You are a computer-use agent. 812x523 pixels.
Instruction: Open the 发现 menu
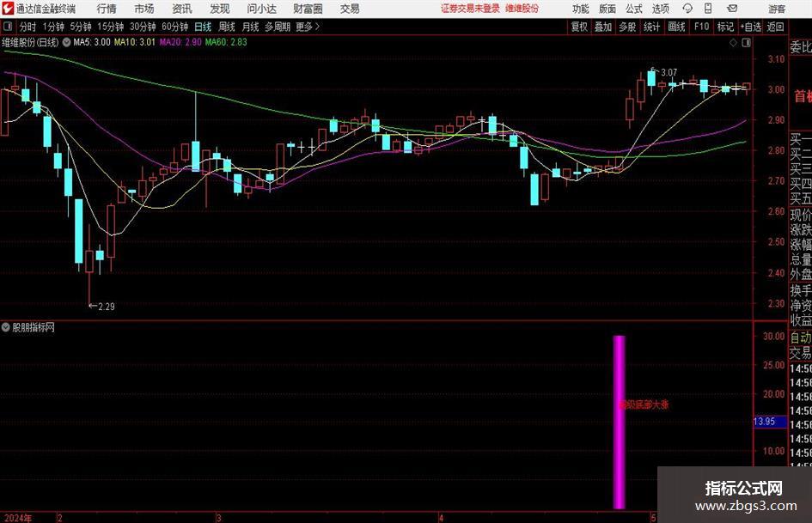(x=220, y=9)
